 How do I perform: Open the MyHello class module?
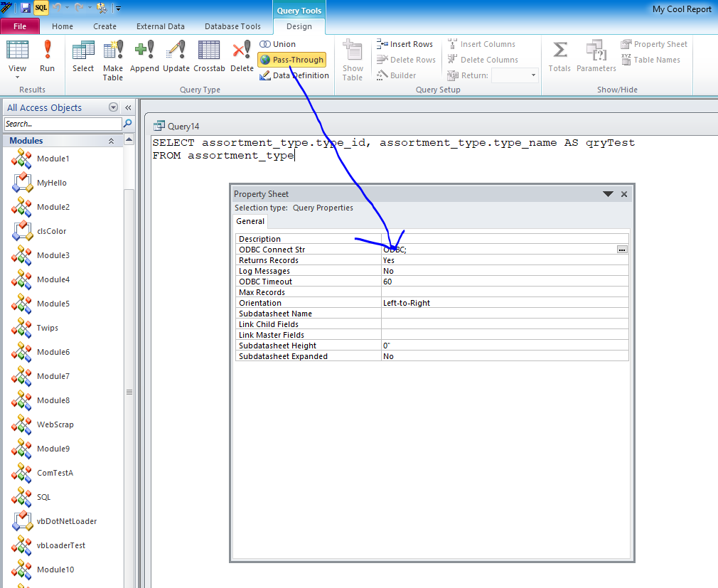tap(52, 183)
